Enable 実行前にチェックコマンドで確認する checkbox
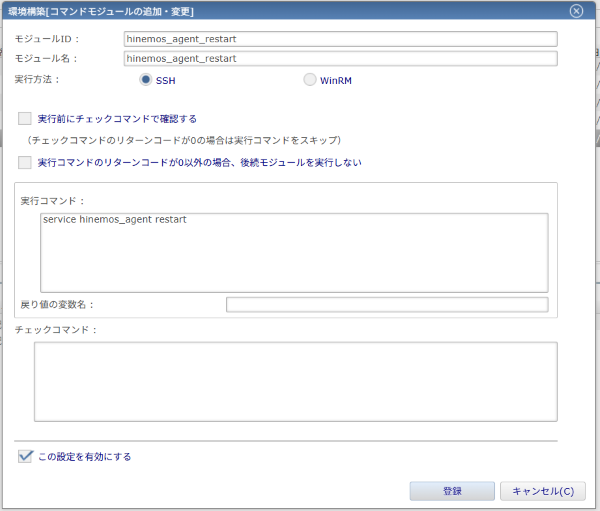This screenshot has height=511, width=600. 24,118
